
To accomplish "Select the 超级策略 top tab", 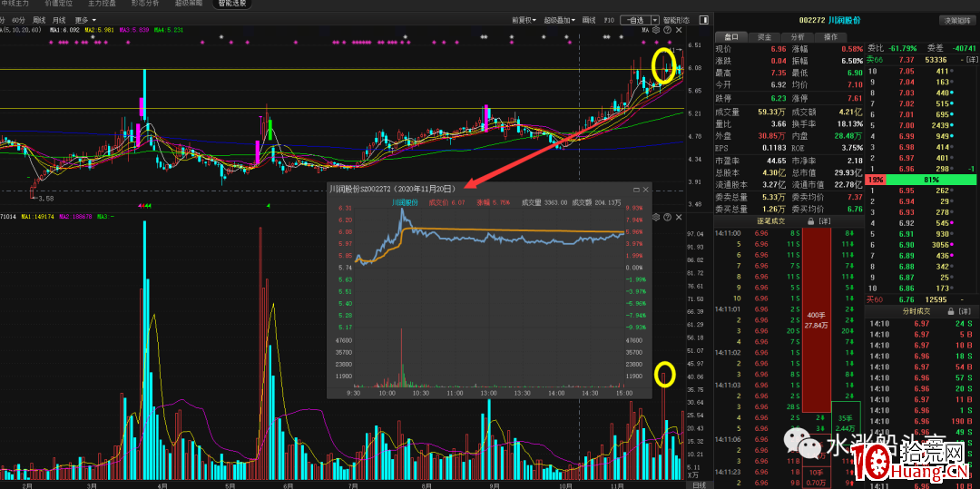I will (189, 4).
